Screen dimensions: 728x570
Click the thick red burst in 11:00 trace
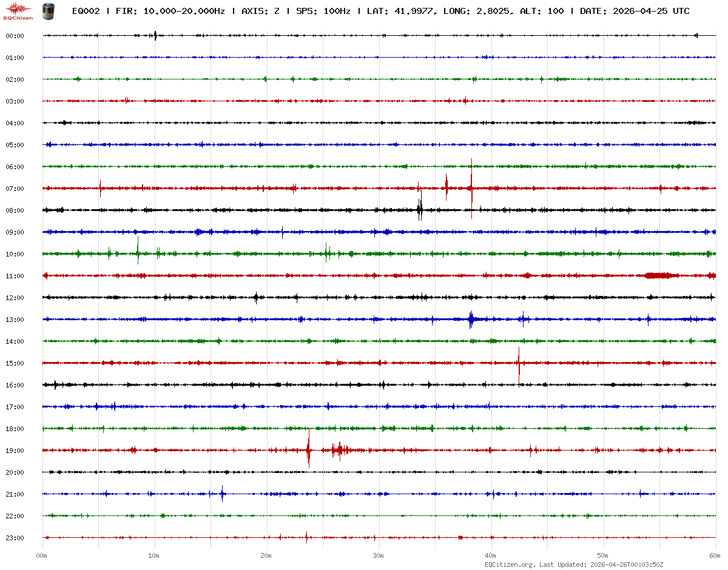click(661, 275)
